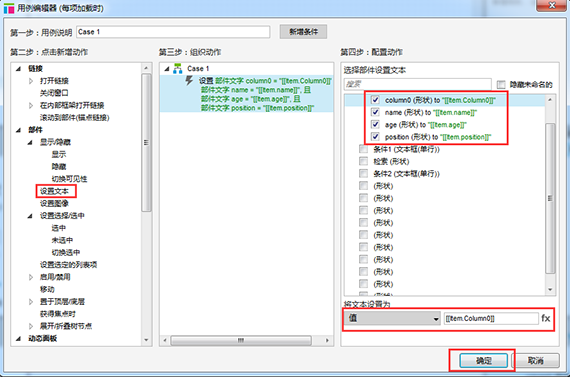Screen dimensions: 570x377
Task: Click the widget list's scroll-up arrow
Action: (x=550, y=99)
